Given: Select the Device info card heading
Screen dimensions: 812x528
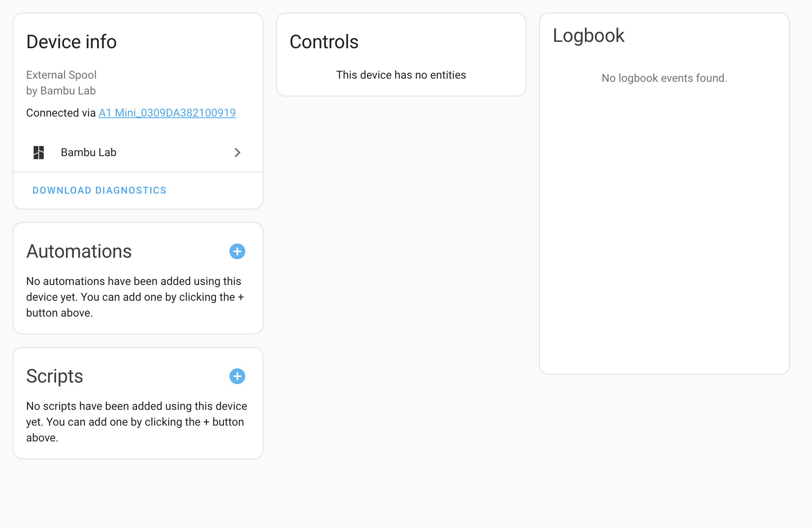Looking at the screenshot, I should pos(71,41).
